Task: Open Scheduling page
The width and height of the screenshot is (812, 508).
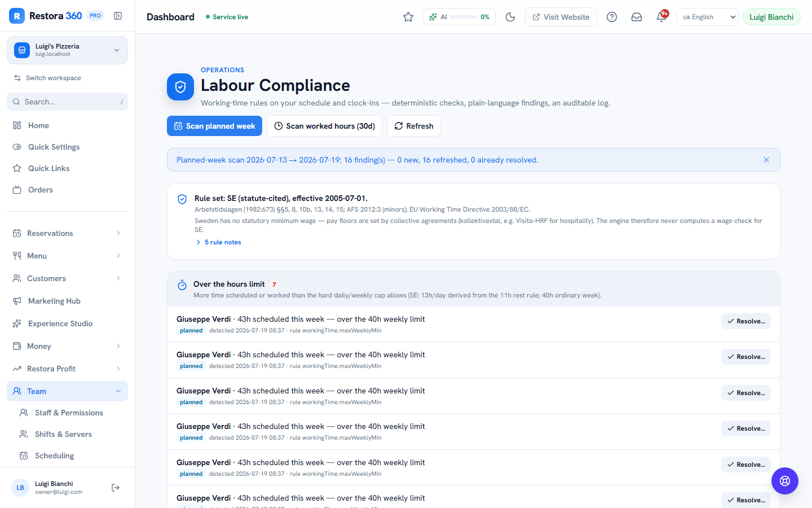Action: pos(70,456)
